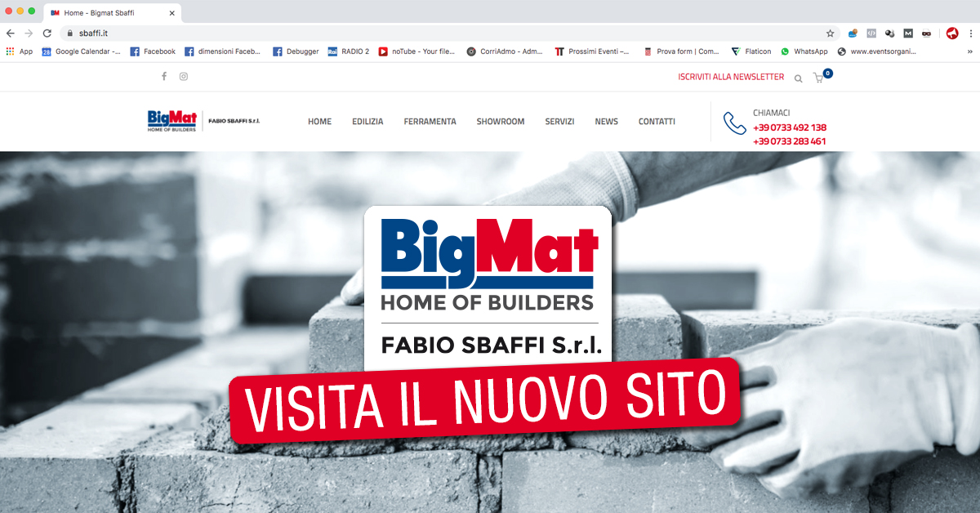Open the shopping cart icon
Image resolution: width=980 pixels, height=513 pixels.
coord(819,78)
